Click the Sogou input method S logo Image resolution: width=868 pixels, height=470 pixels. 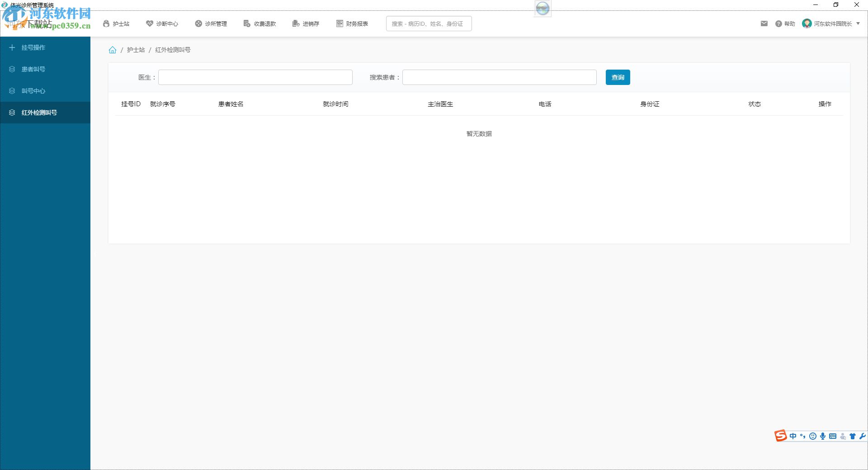point(781,436)
